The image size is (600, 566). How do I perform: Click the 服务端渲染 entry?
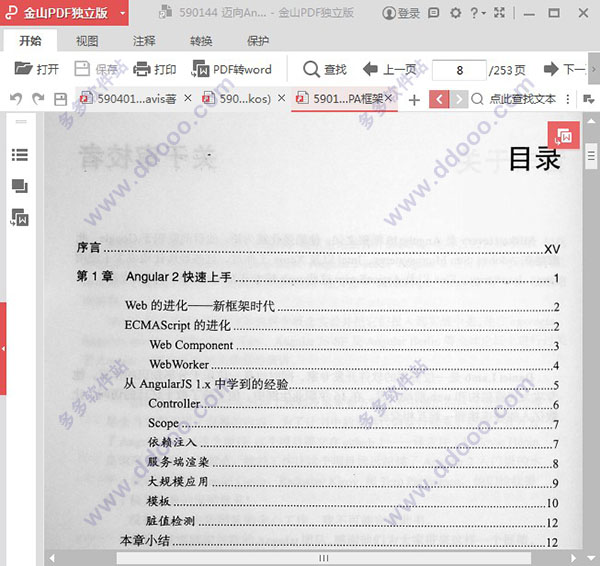click(354, 463)
